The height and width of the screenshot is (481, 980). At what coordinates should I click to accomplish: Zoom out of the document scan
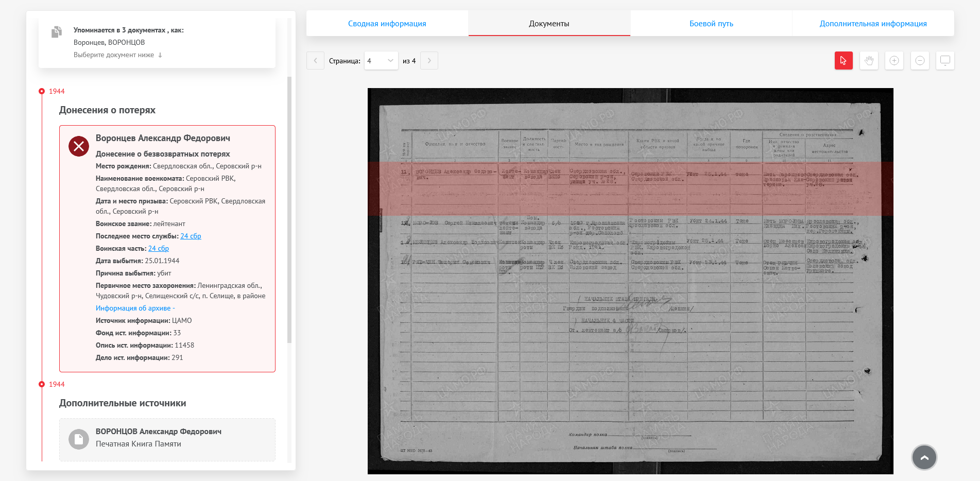click(920, 61)
